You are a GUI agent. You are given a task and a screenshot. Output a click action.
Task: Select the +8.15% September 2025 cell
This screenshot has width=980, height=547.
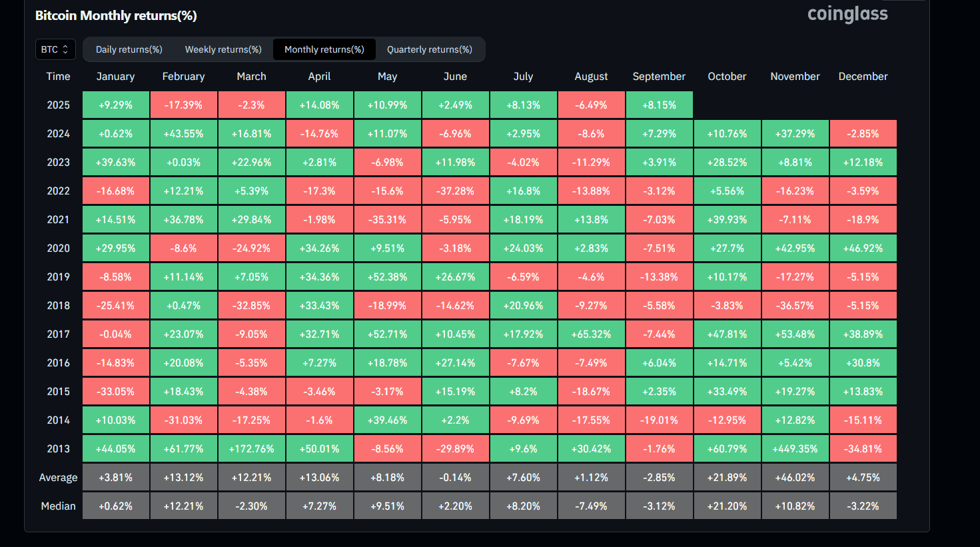[659, 105]
